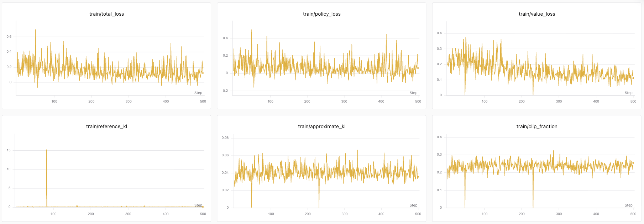The image size is (644, 224).
Task: Click the train/approximate_kl chart title
Action: pyautogui.click(x=321, y=126)
